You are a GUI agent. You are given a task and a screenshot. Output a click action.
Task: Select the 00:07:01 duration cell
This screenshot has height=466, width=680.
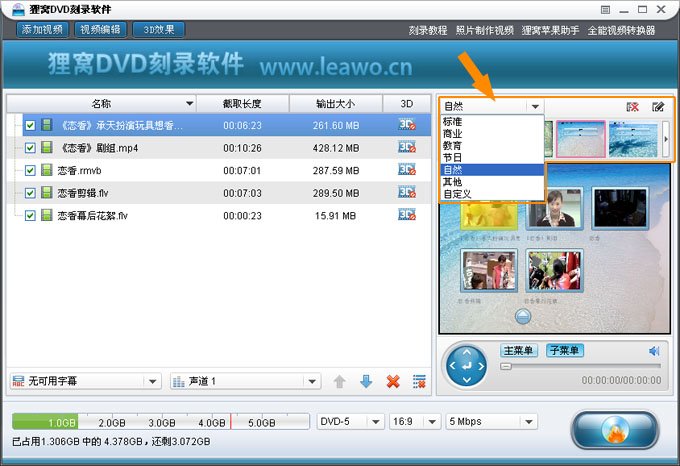(242, 171)
